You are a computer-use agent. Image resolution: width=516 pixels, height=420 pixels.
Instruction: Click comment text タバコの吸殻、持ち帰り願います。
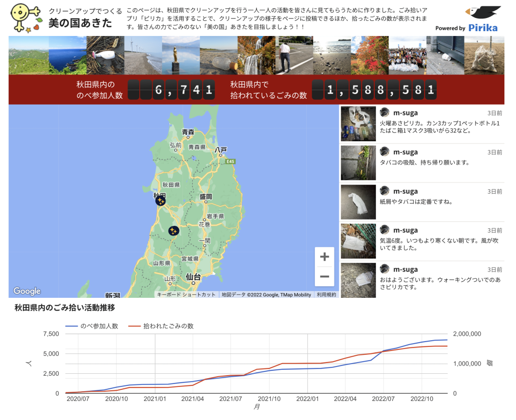pos(425,163)
